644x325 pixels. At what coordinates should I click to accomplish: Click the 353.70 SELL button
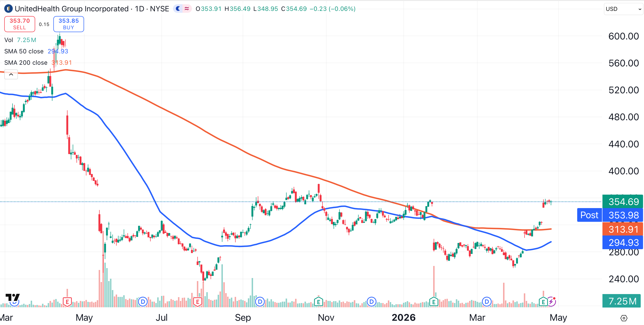20,24
